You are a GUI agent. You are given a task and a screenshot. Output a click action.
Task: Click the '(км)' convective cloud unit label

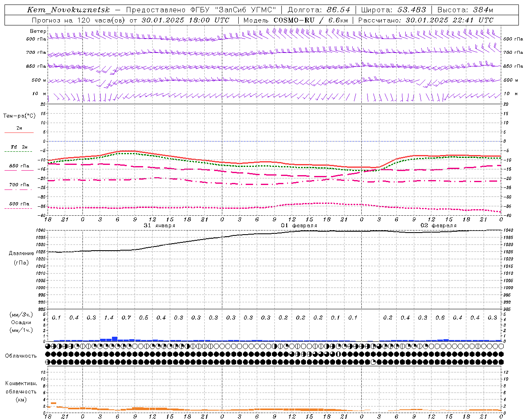click(x=21, y=399)
